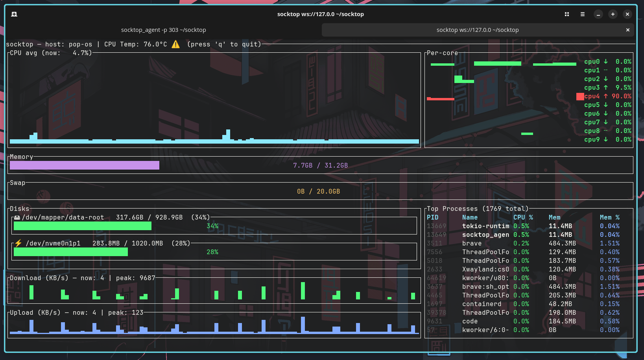Image resolution: width=644 pixels, height=360 pixels.
Task: Click the new terminal tab icon in title bar
Action: pos(14,14)
